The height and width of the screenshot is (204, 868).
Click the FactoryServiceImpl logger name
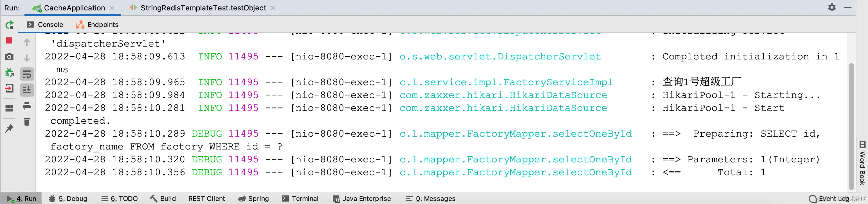click(x=506, y=82)
